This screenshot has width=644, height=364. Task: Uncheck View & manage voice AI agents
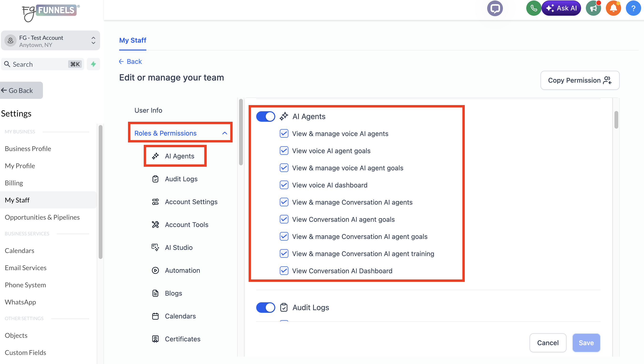pos(284,133)
